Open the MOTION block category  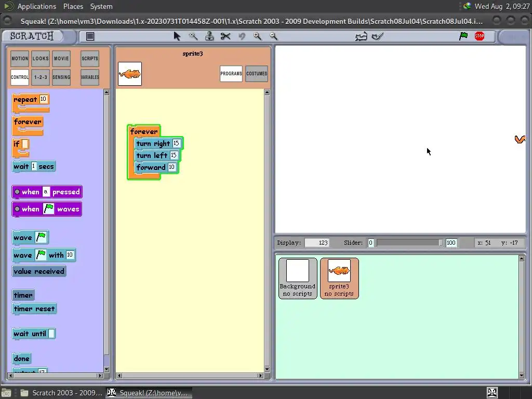[20, 59]
